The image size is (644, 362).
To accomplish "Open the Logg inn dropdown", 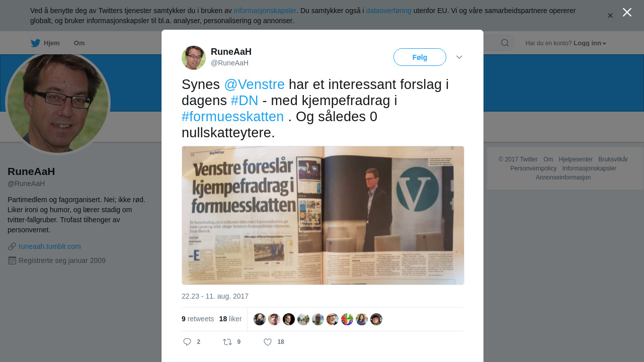I will pos(590,43).
